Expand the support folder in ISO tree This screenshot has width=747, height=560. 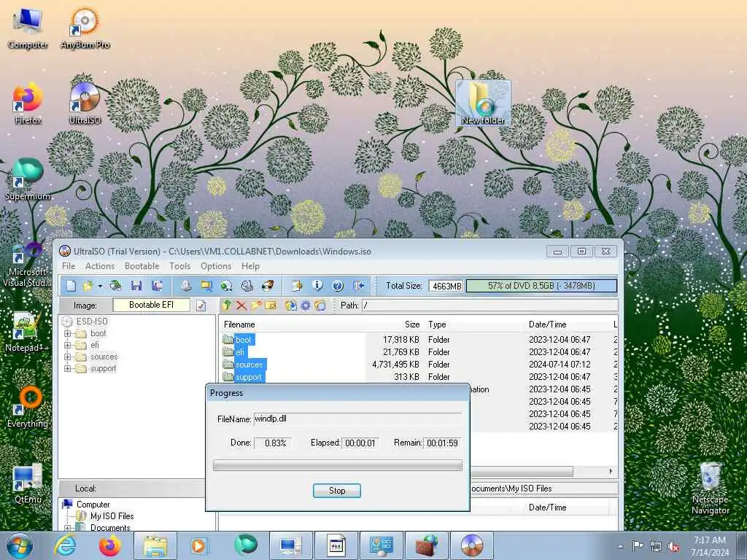[67, 368]
